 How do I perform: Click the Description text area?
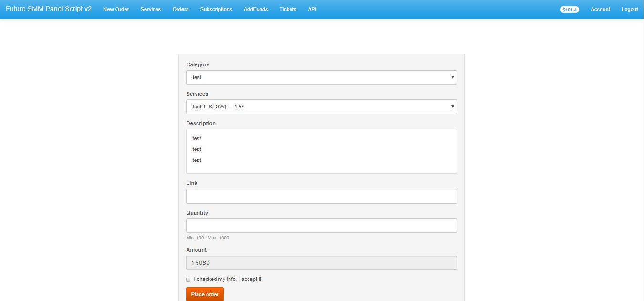322,151
